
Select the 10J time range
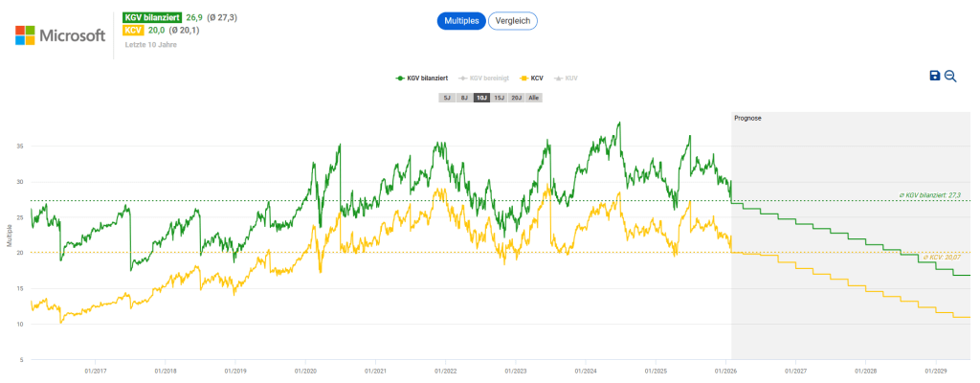point(481,98)
